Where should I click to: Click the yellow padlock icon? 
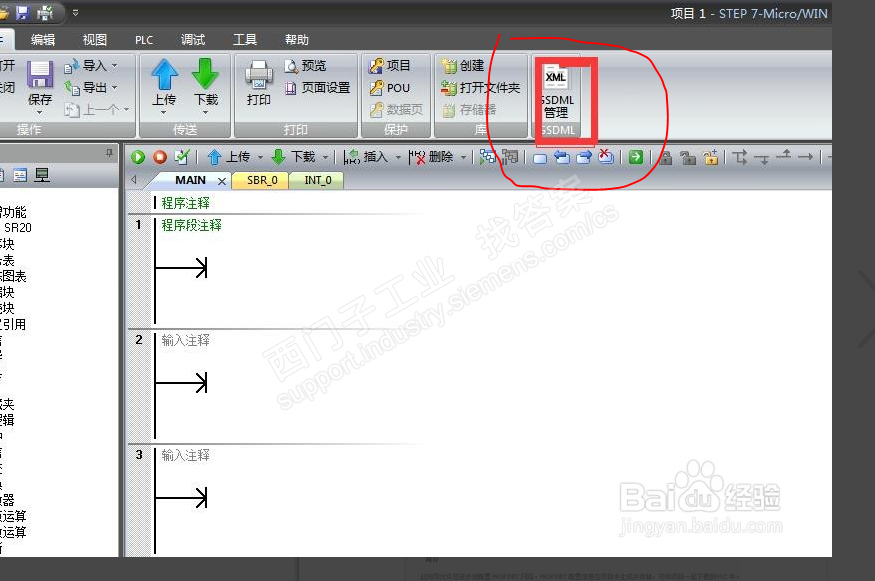[x=711, y=157]
